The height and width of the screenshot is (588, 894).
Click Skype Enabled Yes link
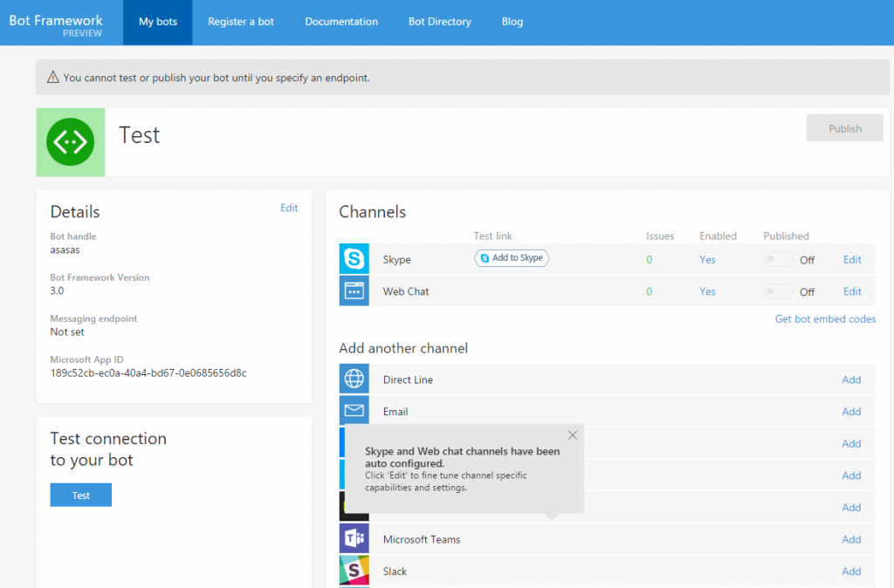[x=707, y=259]
